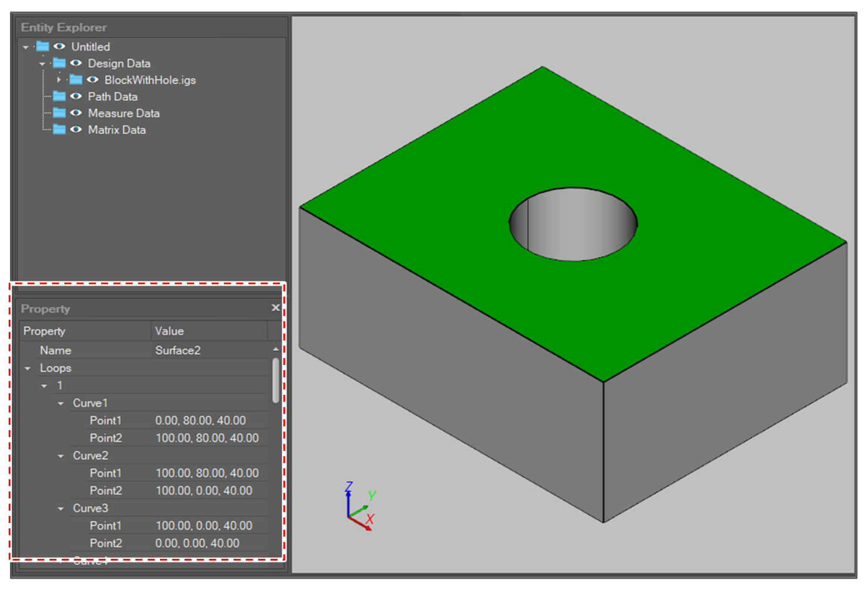868x590 pixels.
Task: Click the Matrix Data folder icon
Action: point(59,130)
